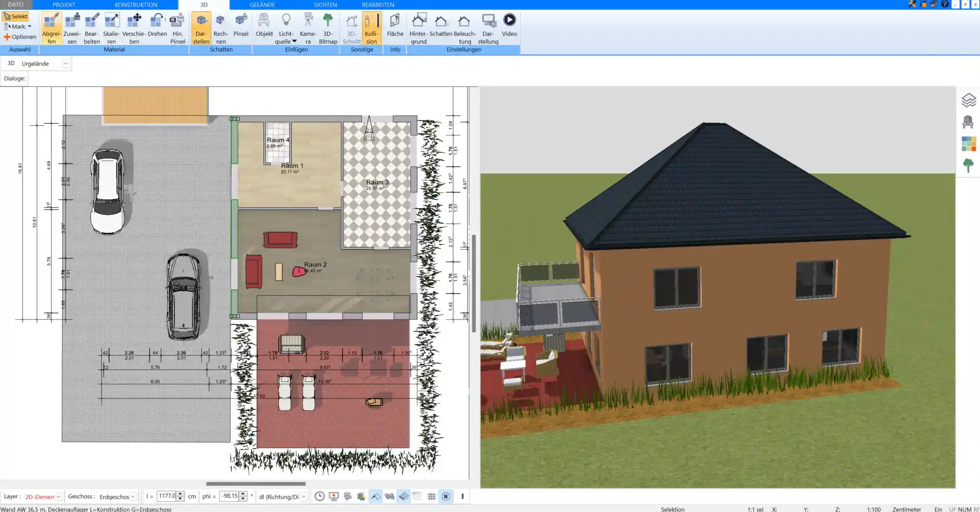Viewport: 980px width, 512px height.
Task: Open Schatten settings
Action: pyautogui.click(x=441, y=26)
